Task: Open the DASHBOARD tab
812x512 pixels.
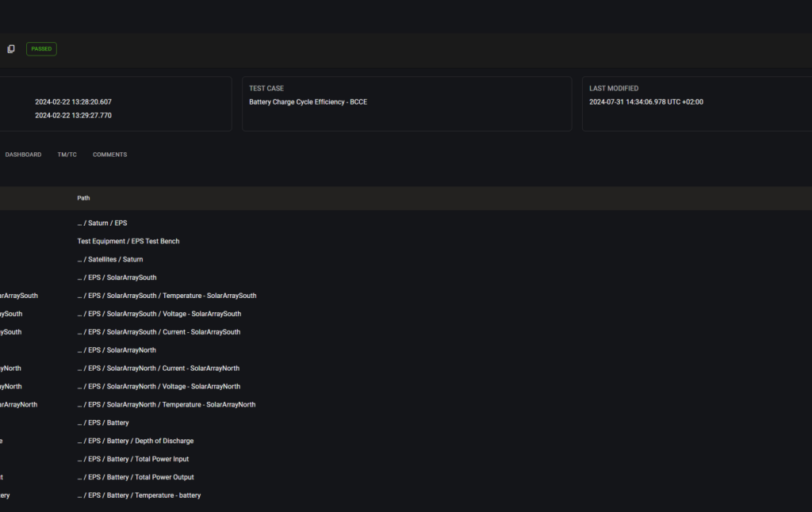Action: [23, 155]
